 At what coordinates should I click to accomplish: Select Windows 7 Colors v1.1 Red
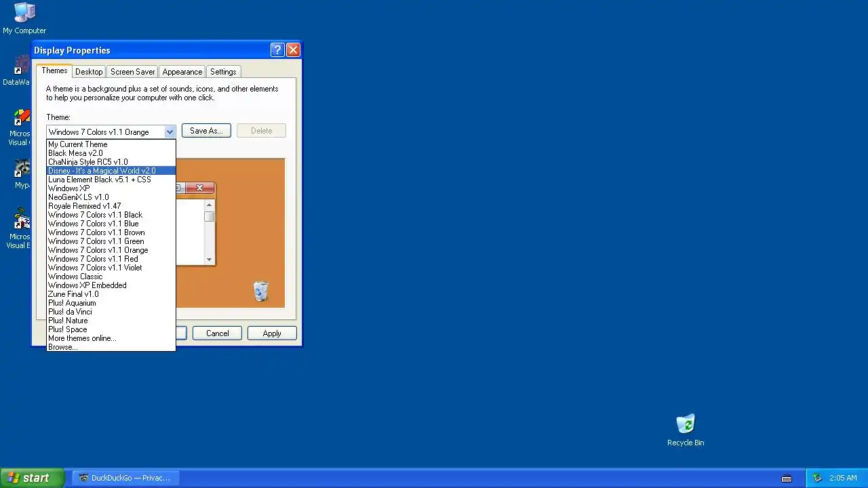111,259
